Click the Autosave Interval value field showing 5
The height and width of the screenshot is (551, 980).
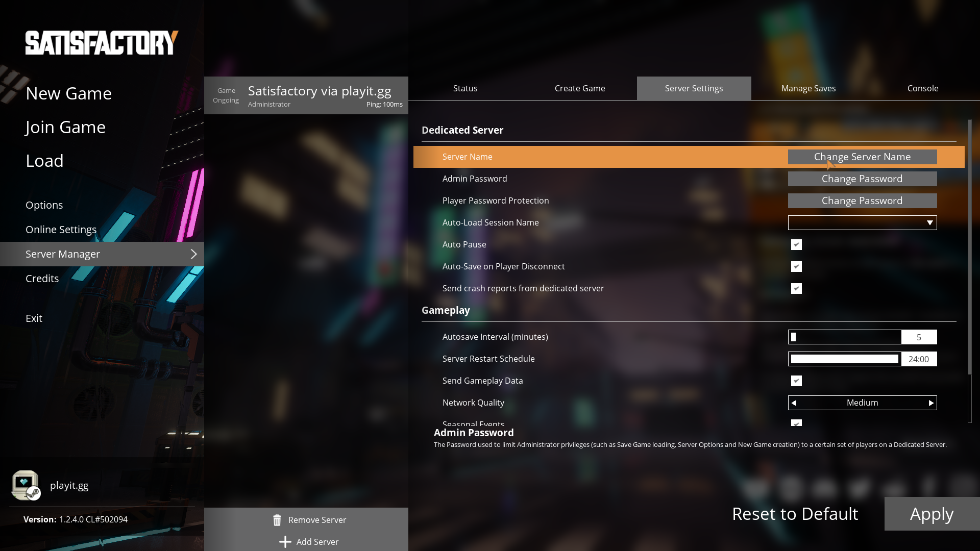pos(919,337)
